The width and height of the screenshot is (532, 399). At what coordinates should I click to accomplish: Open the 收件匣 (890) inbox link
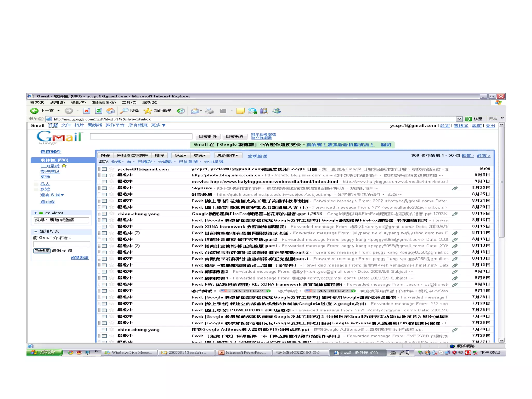(x=54, y=160)
